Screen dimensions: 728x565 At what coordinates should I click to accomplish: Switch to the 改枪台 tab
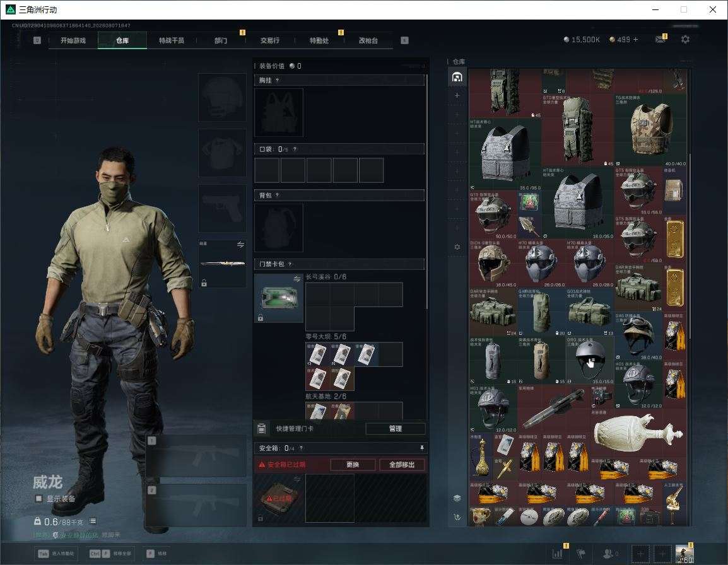368,40
